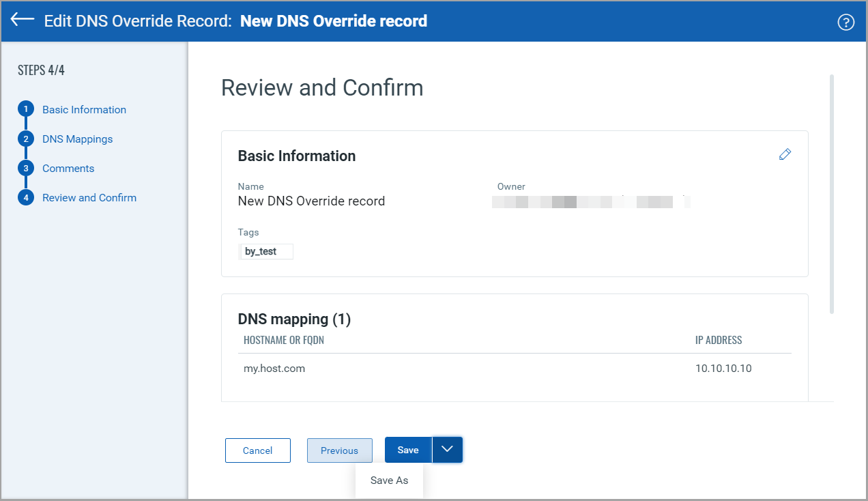The image size is (868, 501).
Task: Select the step 2 numbered circle
Action: tap(26, 139)
